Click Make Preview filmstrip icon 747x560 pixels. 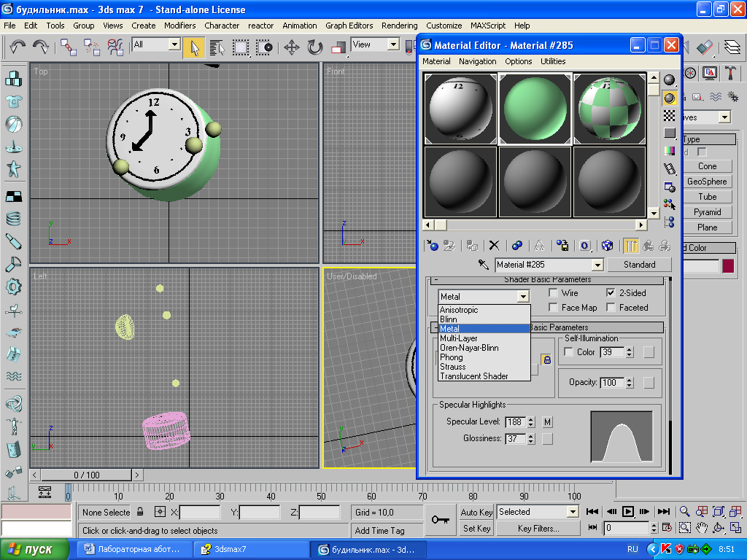(x=670, y=168)
